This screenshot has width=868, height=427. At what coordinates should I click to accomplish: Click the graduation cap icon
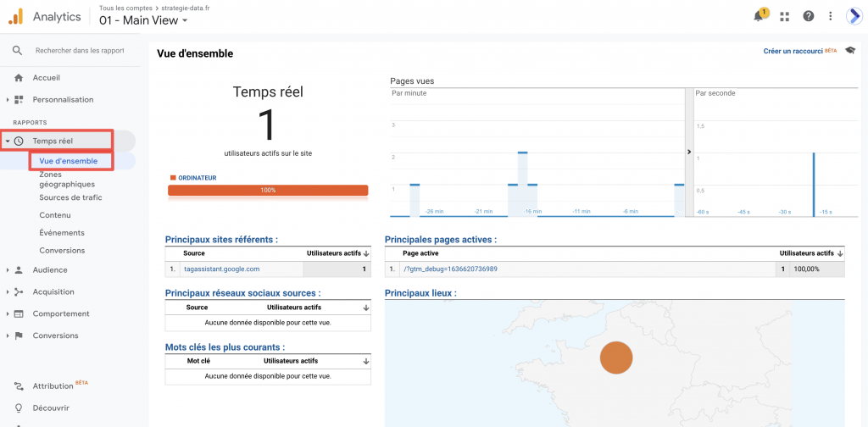(850, 51)
